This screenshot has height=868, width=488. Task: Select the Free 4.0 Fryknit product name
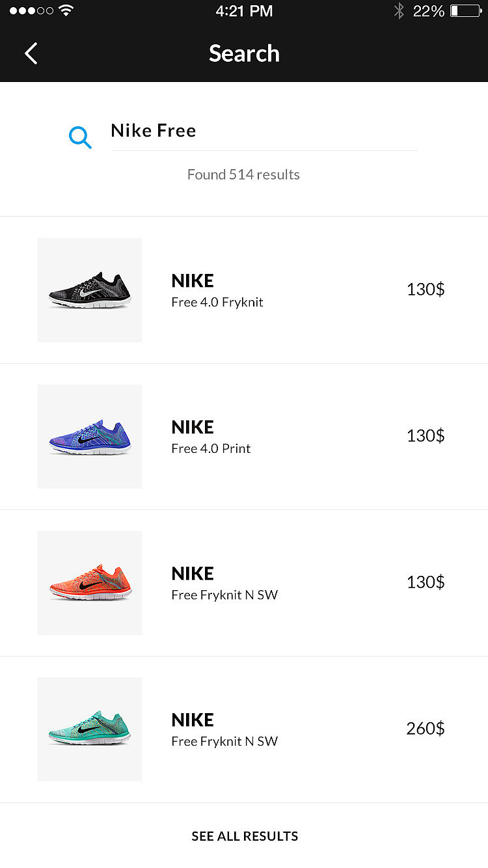point(217,302)
